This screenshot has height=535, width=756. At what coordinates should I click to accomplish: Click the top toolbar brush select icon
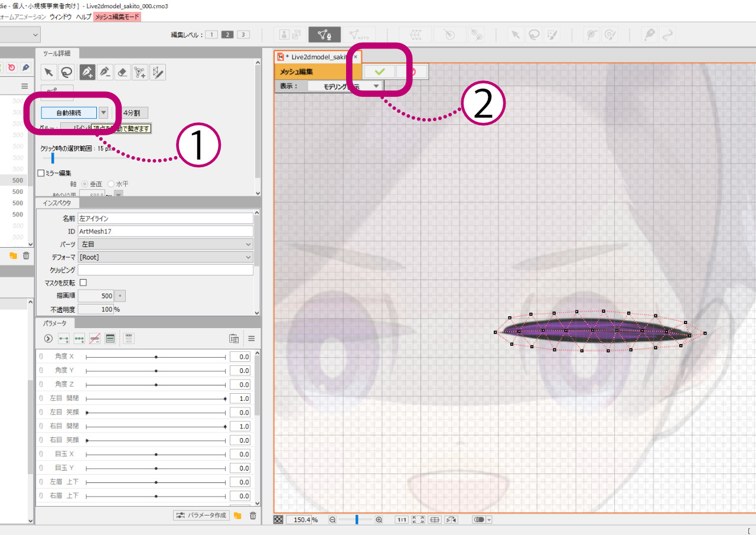[552, 35]
